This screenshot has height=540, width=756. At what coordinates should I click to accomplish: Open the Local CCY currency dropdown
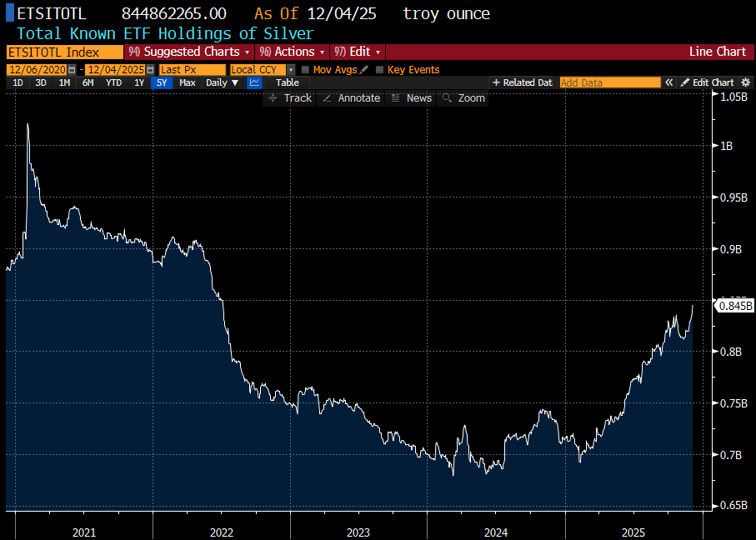pyautogui.click(x=260, y=70)
